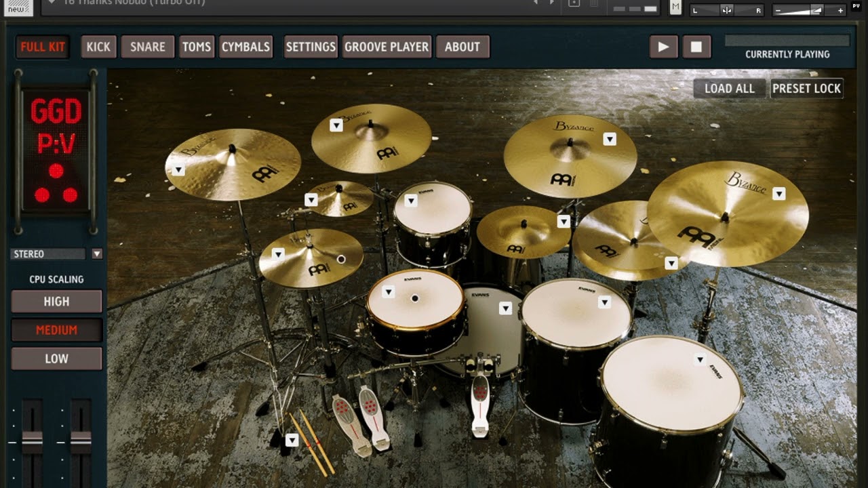The image size is (868, 488).
Task: Open the large front floor tom dropdown arrow
Action: [701, 359]
